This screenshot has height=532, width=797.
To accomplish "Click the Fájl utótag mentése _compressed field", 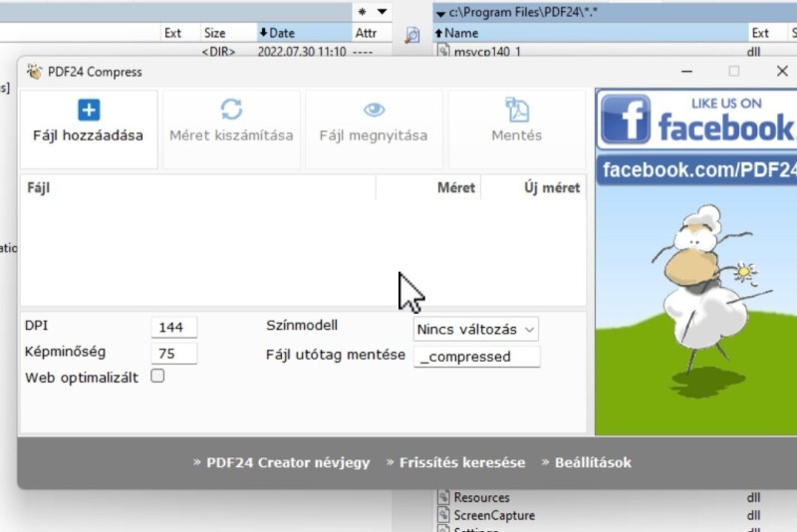I will click(x=477, y=357).
